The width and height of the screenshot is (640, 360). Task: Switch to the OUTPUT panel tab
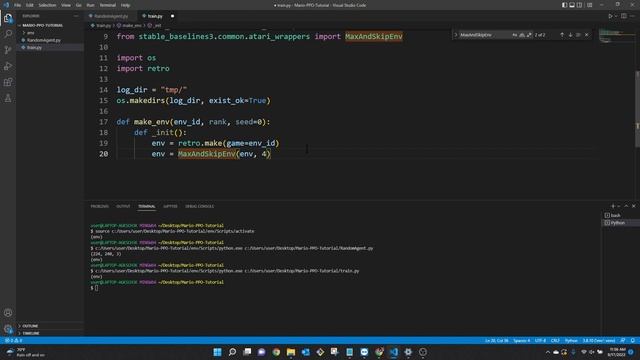click(x=123, y=207)
